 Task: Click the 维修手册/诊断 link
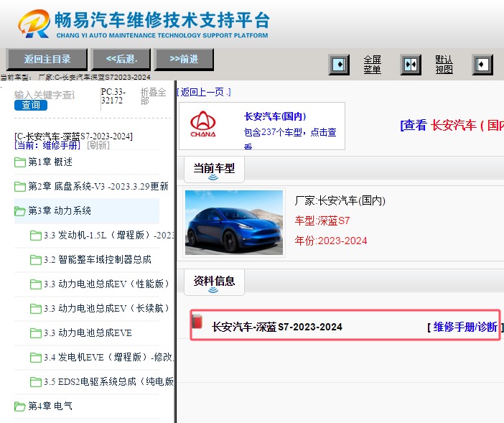coord(465,327)
